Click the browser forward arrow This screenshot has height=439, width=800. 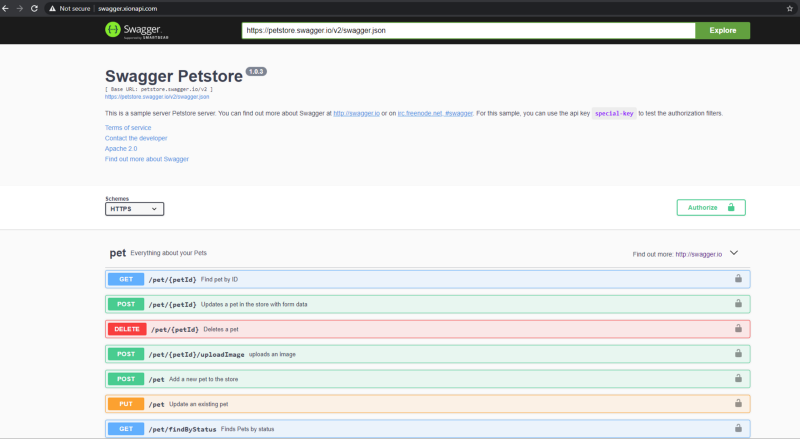(x=20, y=9)
